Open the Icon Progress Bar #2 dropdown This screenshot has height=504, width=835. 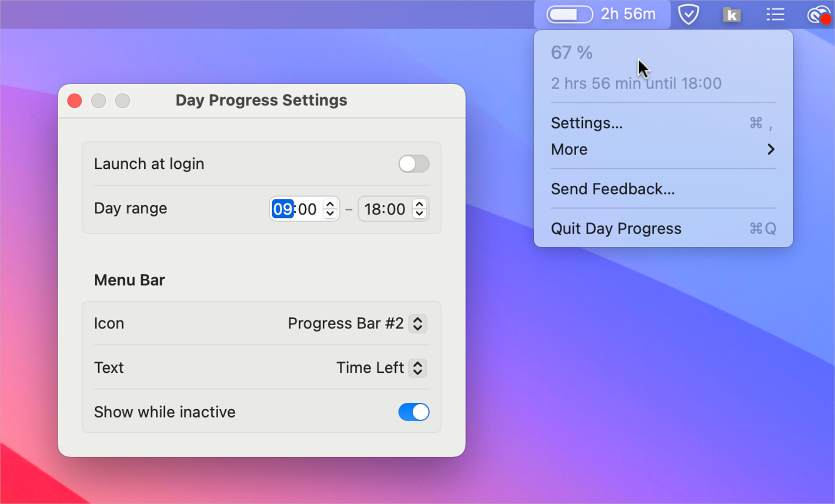[x=417, y=324]
